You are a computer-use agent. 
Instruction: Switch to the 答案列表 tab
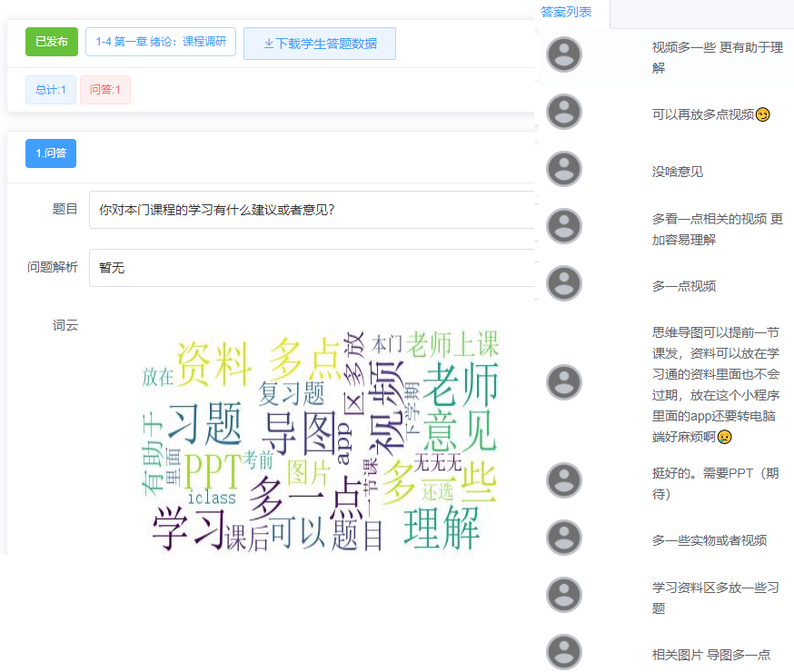coord(566,12)
